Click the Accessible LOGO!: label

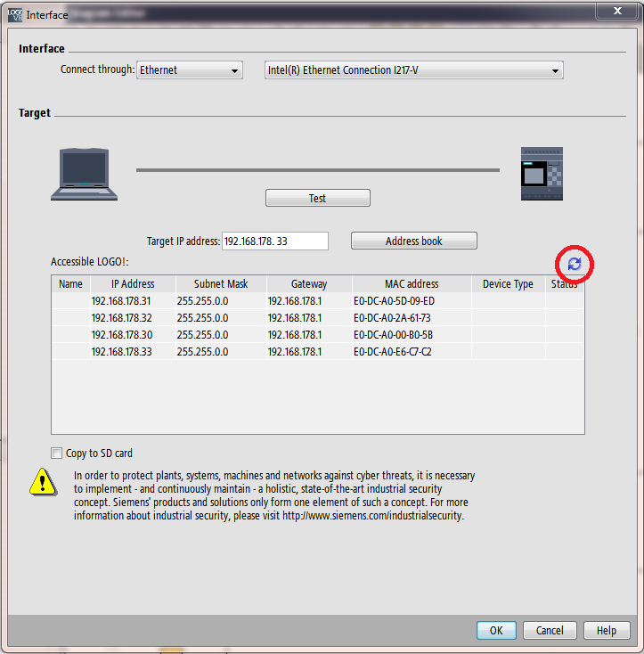[x=90, y=262]
